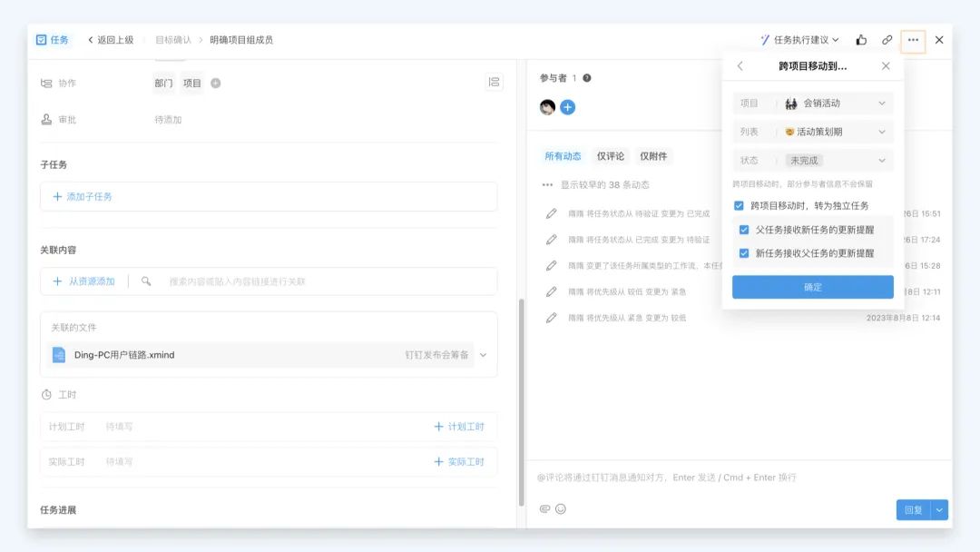Close the 跨项目移动到 popup
Viewport: 980px width, 552px height.
[x=886, y=65]
